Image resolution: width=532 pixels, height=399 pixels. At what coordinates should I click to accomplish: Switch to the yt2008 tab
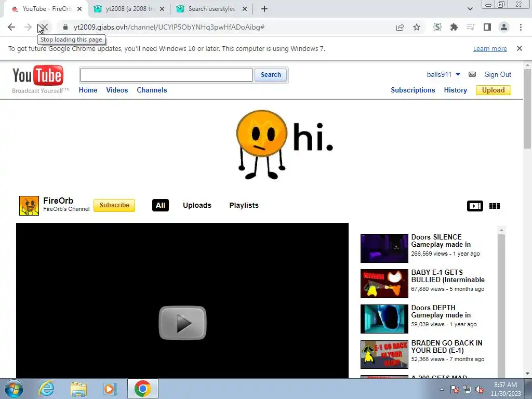coord(129,9)
